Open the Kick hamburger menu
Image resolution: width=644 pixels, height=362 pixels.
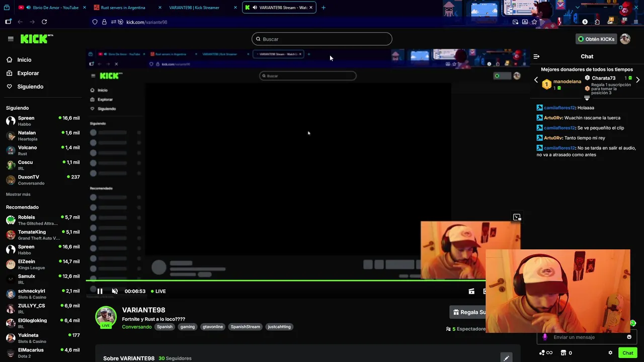click(11, 39)
